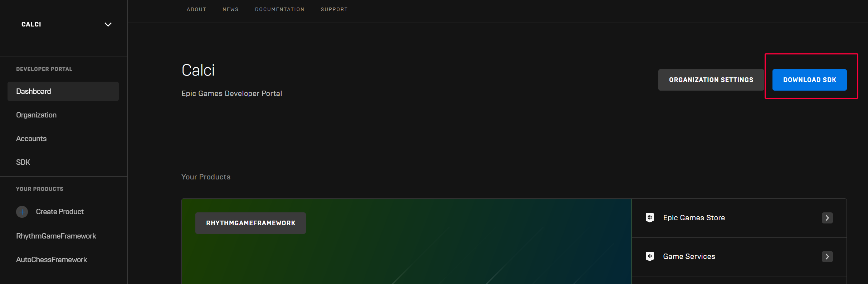Open the News top menu item
The width and height of the screenshot is (868, 284).
(x=230, y=9)
